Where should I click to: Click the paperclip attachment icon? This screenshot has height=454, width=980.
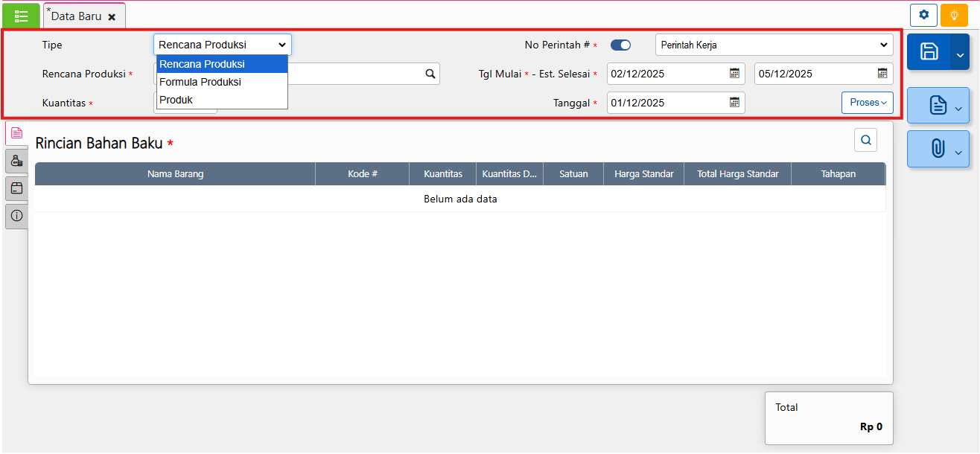937,150
